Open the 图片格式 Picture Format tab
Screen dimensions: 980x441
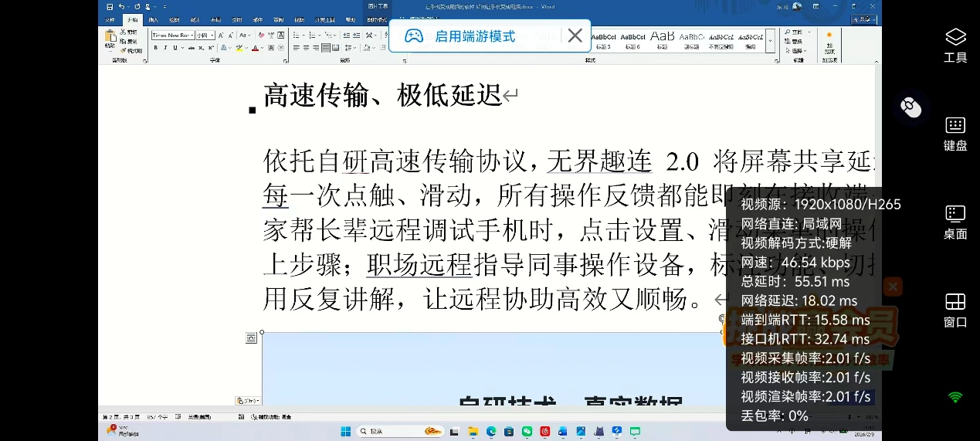click(378, 20)
